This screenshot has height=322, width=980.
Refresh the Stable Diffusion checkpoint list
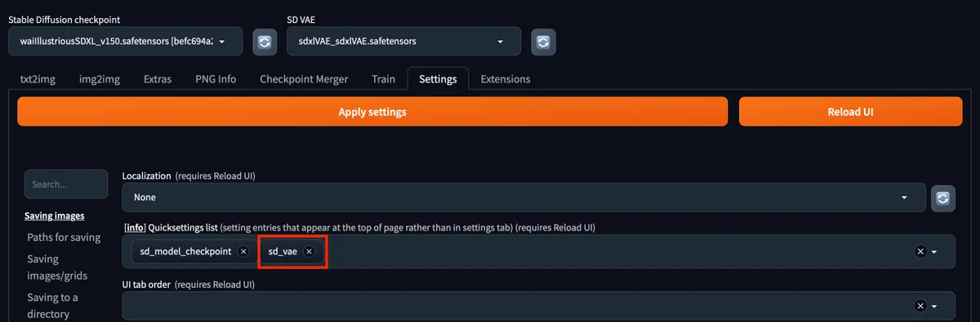coord(264,42)
